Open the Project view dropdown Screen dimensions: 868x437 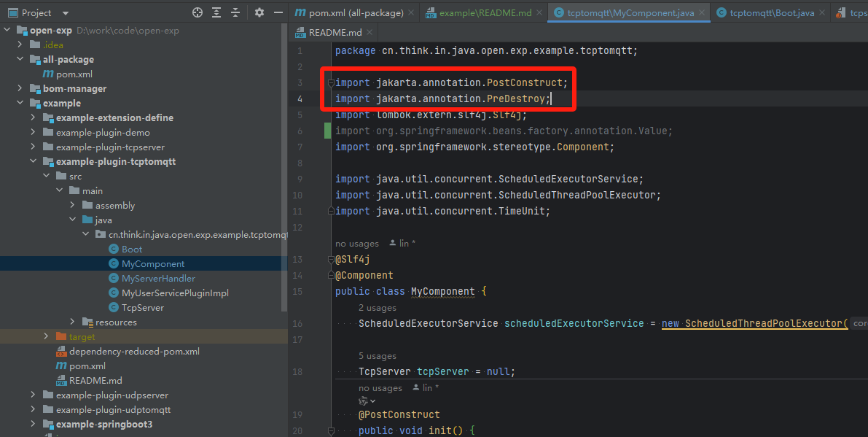pyautogui.click(x=66, y=12)
